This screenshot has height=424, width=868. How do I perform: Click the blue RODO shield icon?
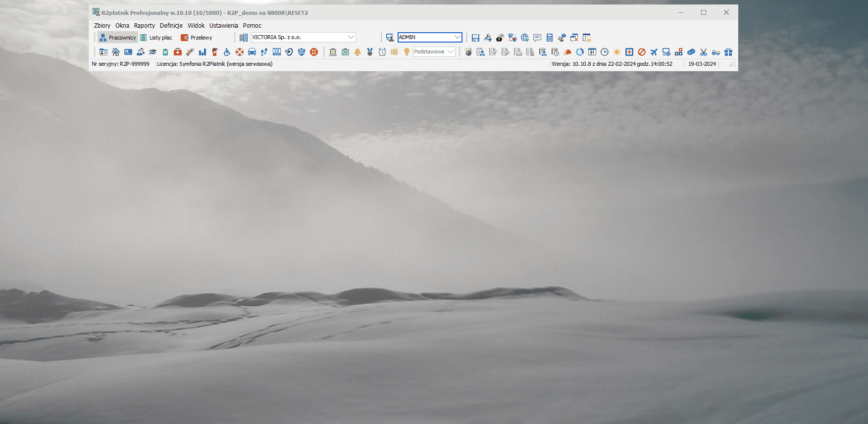(x=302, y=52)
